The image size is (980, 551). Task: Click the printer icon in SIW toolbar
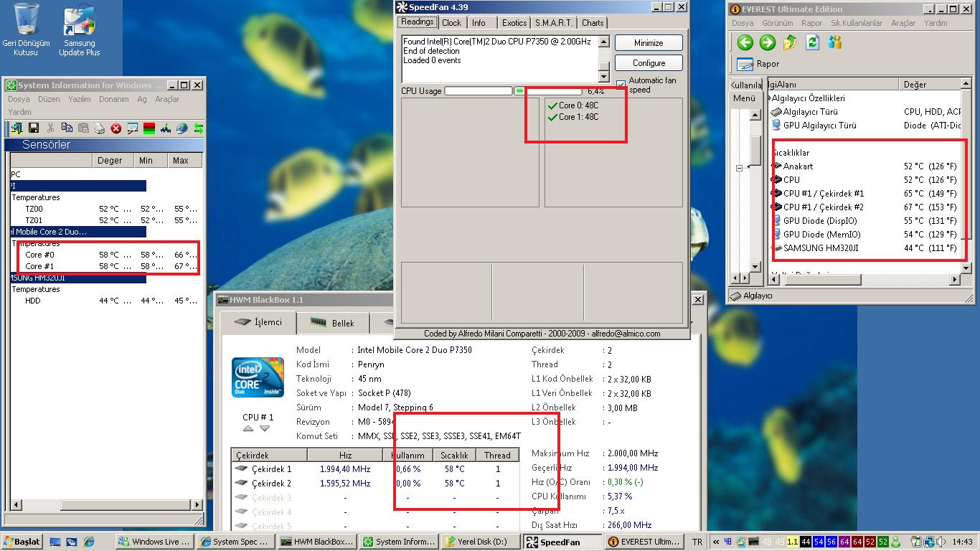(100, 128)
